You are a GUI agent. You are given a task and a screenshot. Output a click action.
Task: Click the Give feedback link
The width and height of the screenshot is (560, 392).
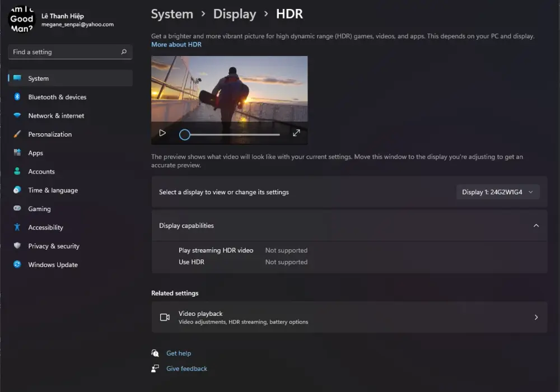tap(187, 368)
